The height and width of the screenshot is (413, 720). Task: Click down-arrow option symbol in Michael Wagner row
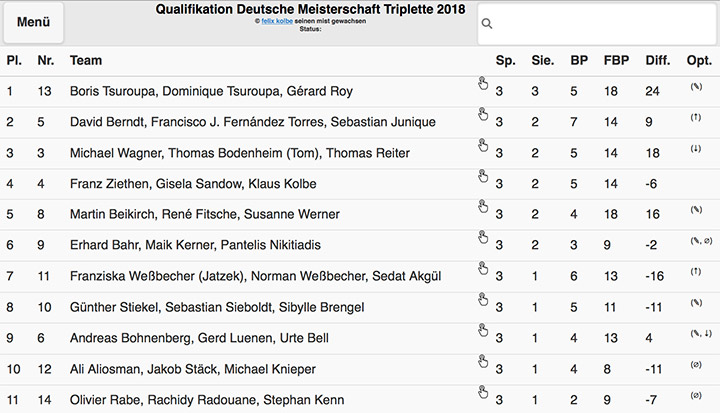pyautogui.click(x=696, y=149)
